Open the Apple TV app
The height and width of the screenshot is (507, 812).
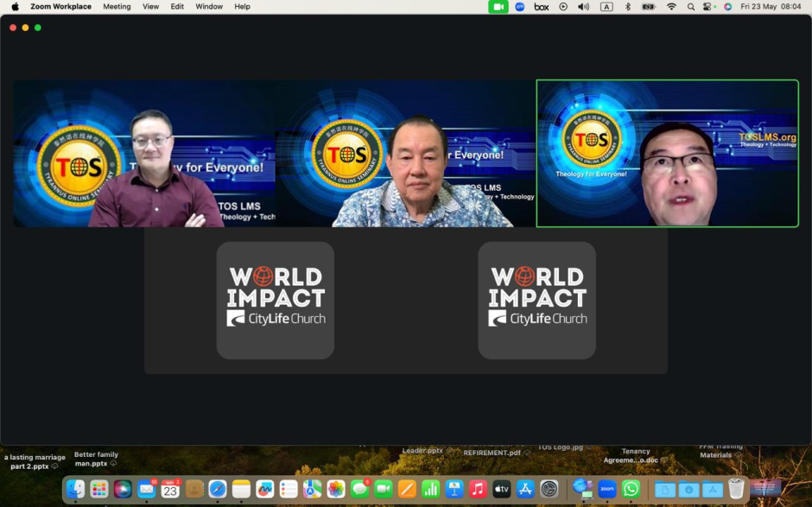[x=501, y=489]
